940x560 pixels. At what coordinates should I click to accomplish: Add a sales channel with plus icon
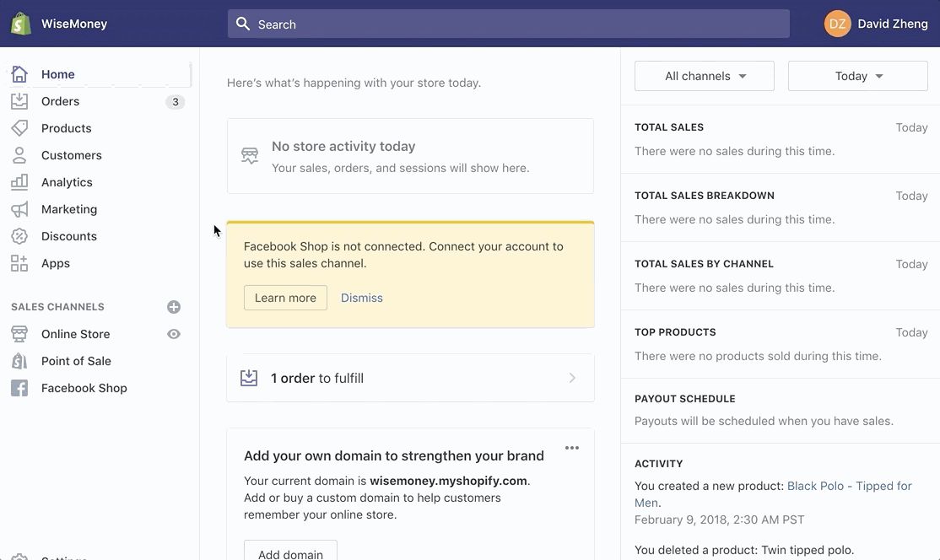tap(174, 307)
